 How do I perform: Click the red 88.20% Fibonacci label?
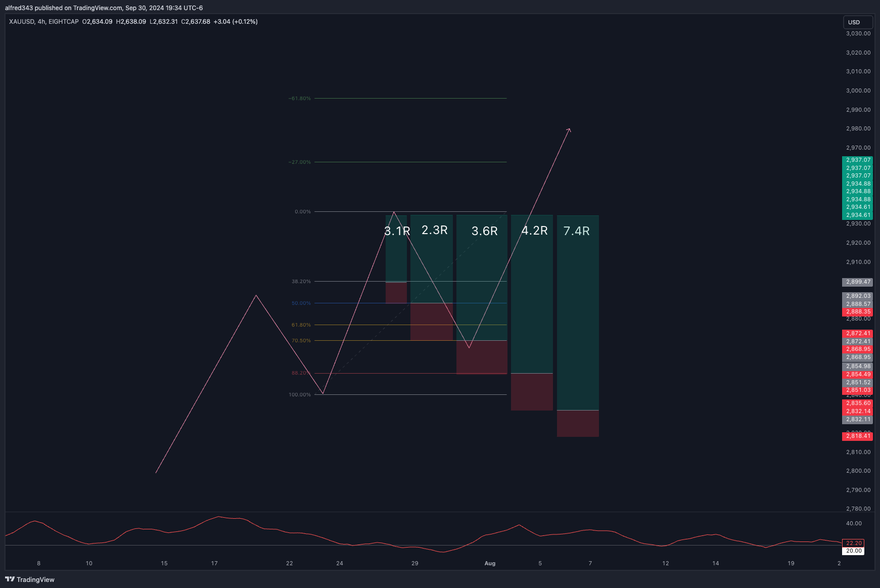301,373
